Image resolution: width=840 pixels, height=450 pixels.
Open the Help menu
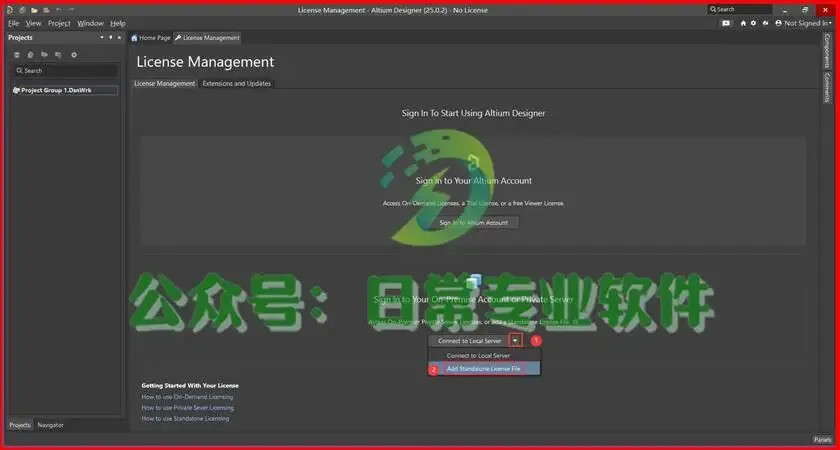point(117,24)
